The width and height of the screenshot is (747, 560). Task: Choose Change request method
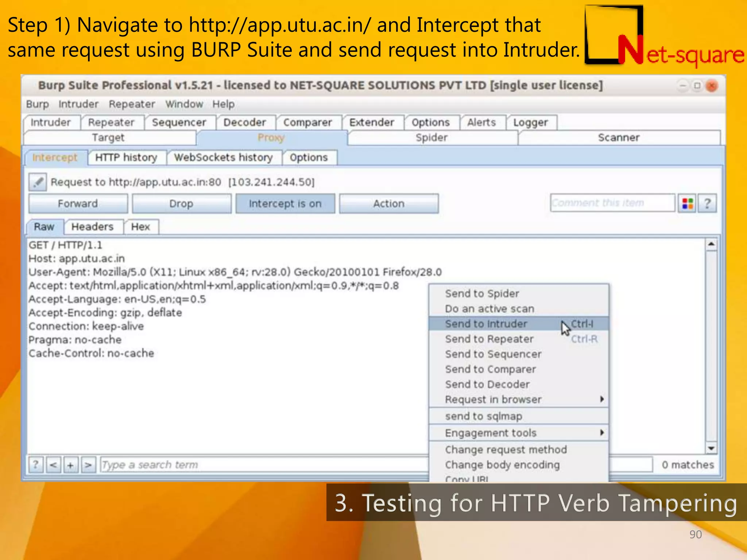[519, 450]
